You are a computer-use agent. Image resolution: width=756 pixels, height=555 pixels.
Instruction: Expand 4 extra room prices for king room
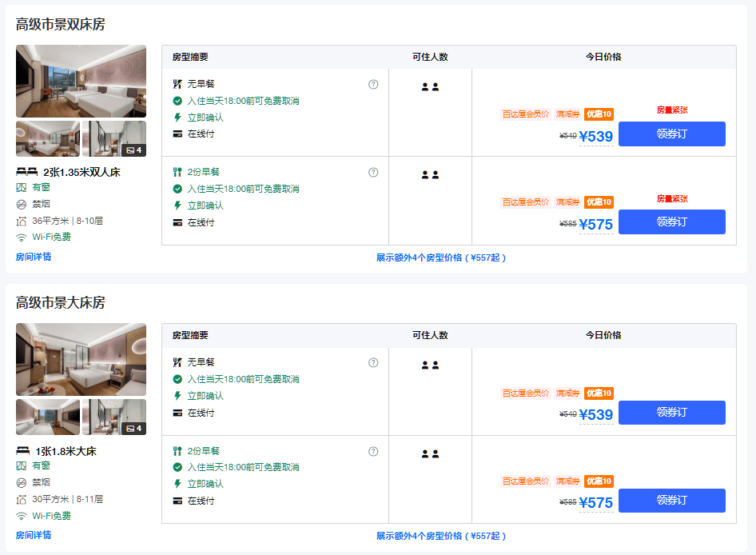pyautogui.click(x=441, y=536)
